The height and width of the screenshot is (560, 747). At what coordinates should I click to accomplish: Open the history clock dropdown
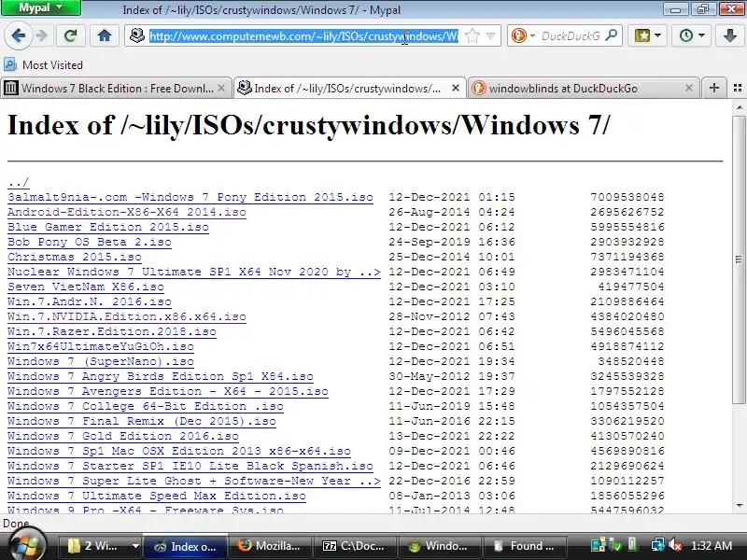tap(692, 35)
